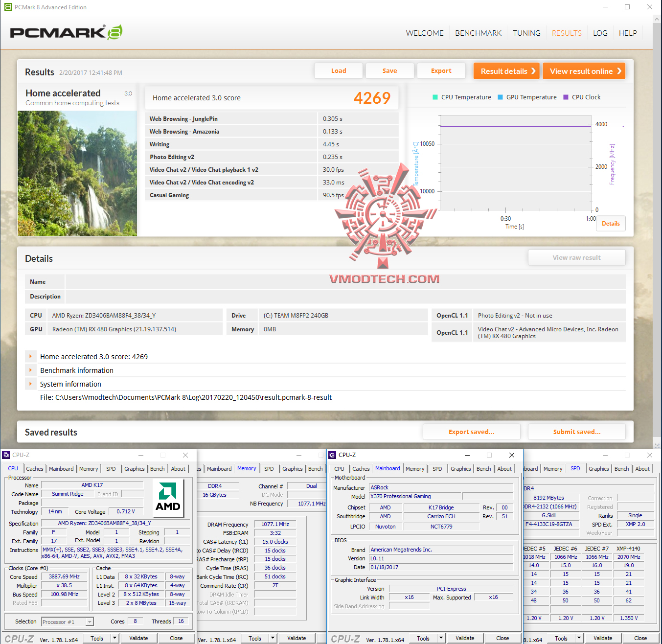The image size is (662, 644).
Task: Click the Load button
Action: click(339, 71)
